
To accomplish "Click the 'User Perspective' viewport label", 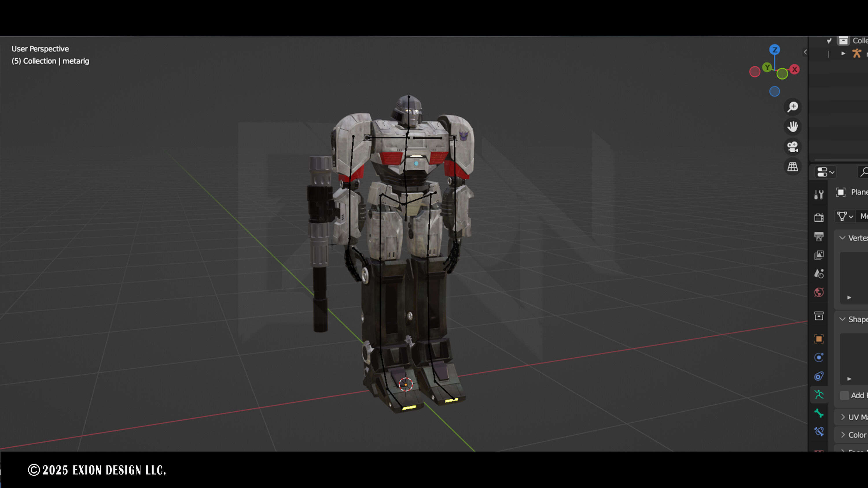I will [x=40, y=49].
